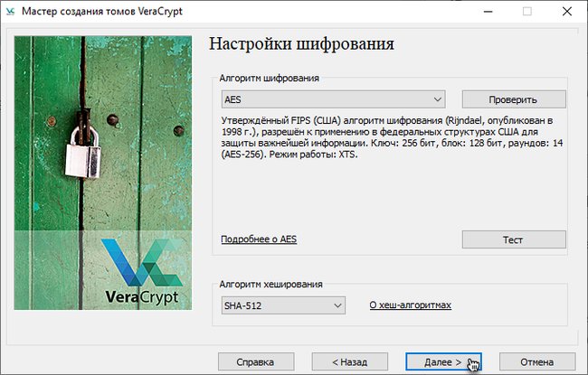Viewport: 588px width, 375px height.
Task: Click the Проверить button
Action: [x=514, y=99]
